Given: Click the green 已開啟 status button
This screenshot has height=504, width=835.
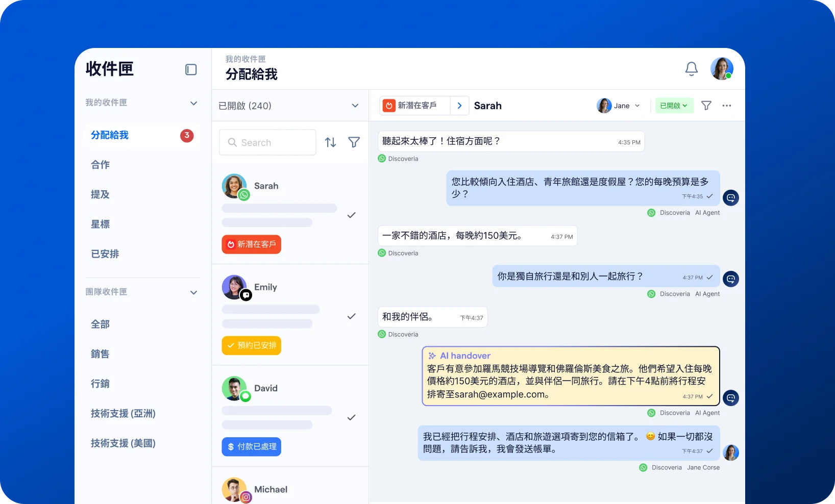Looking at the screenshot, I should click(673, 106).
